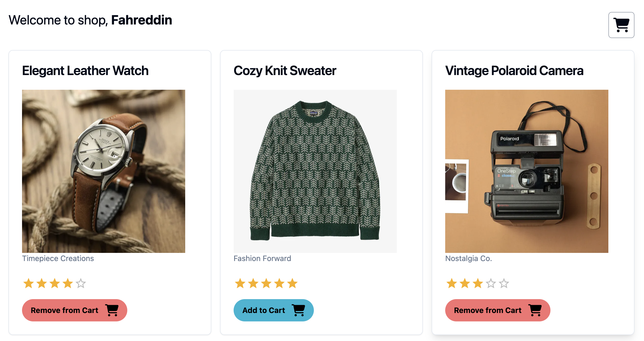Click the first star of the Cozy Knit Sweater rating
The width and height of the screenshot is (644, 341).
pyautogui.click(x=240, y=283)
